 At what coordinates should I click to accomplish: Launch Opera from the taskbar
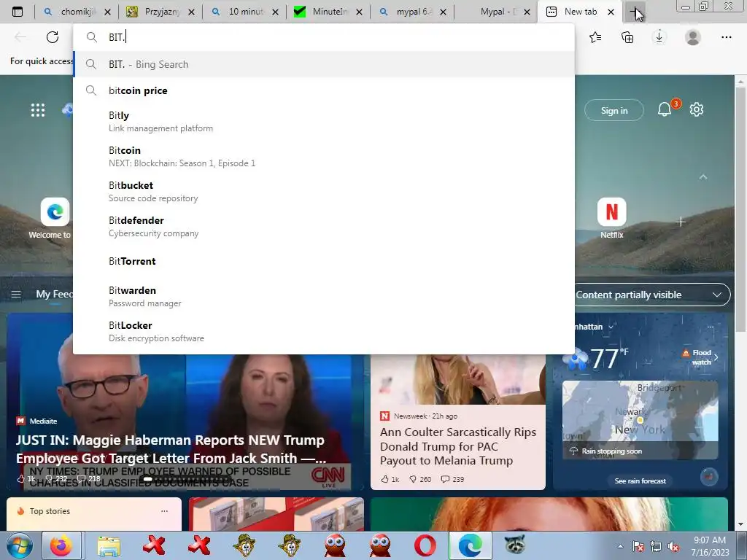click(x=425, y=545)
